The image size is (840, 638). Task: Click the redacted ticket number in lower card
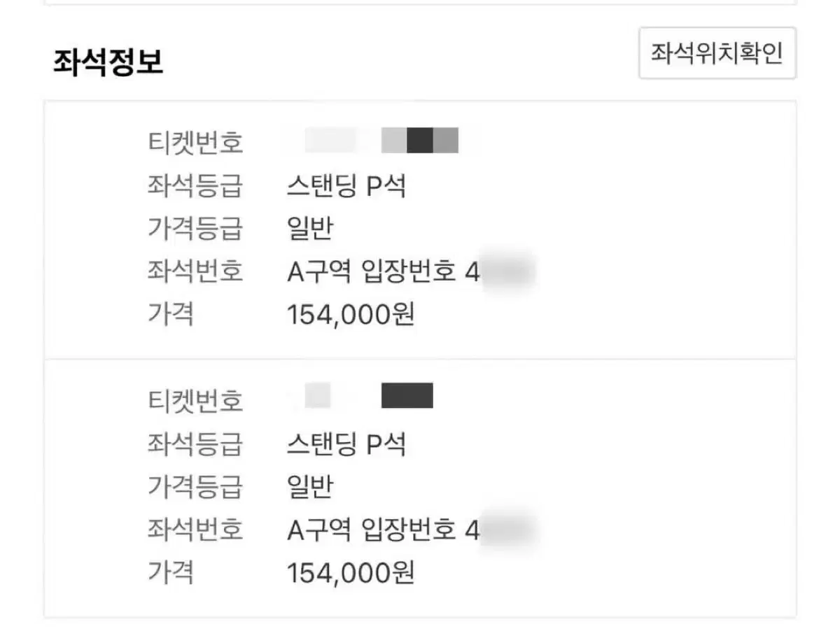click(x=407, y=396)
